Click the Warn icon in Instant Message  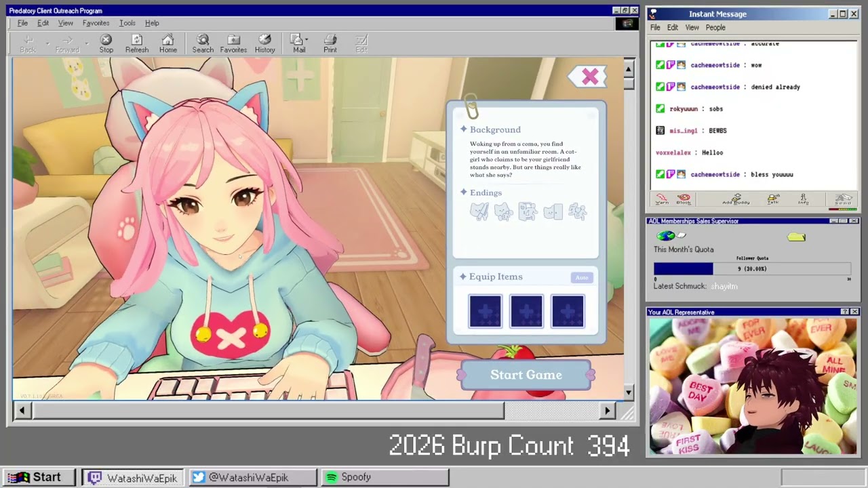tap(661, 199)
